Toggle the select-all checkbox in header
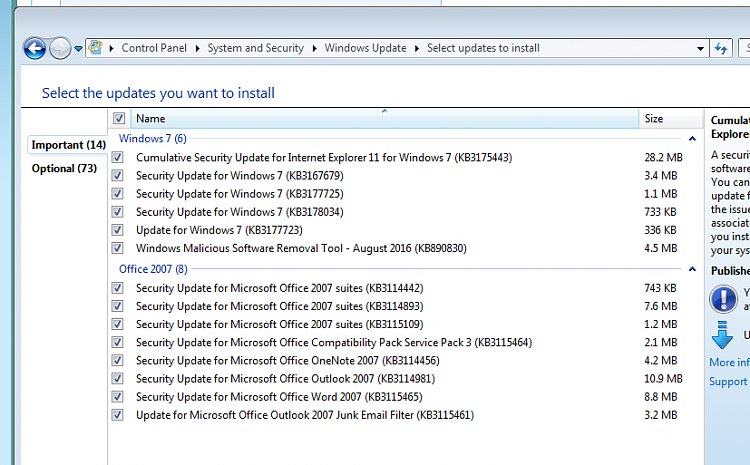This screenshot has width=750, height=465. (x=119, y=118)
